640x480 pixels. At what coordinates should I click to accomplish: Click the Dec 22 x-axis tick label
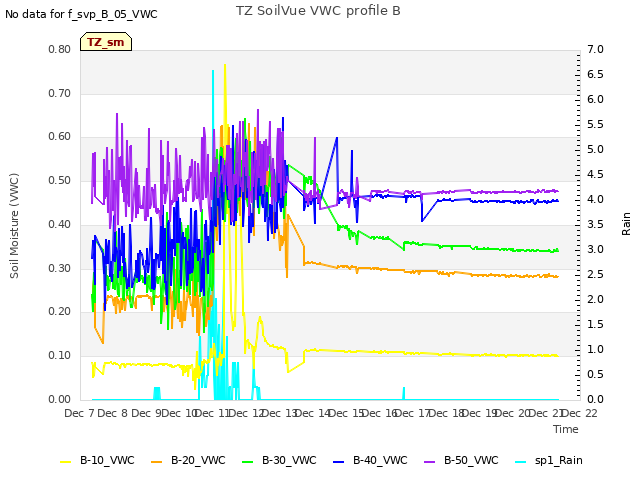pyautogui.click(x=580, y=413)
